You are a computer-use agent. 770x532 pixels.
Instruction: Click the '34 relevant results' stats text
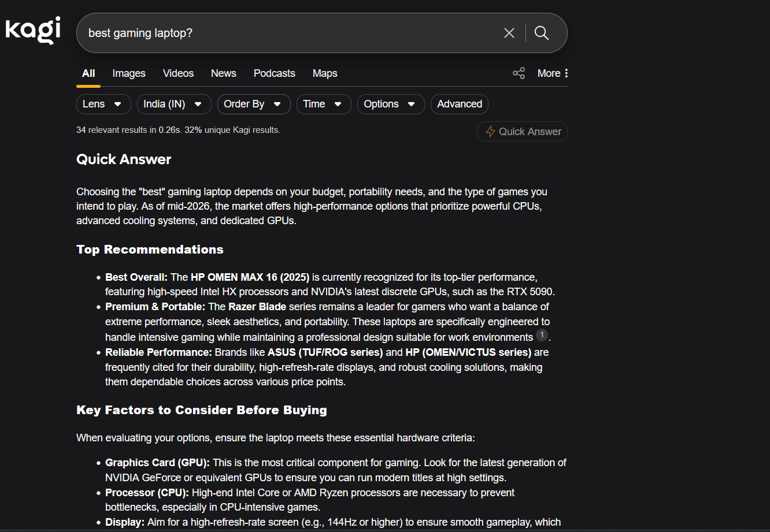point(179,130)
